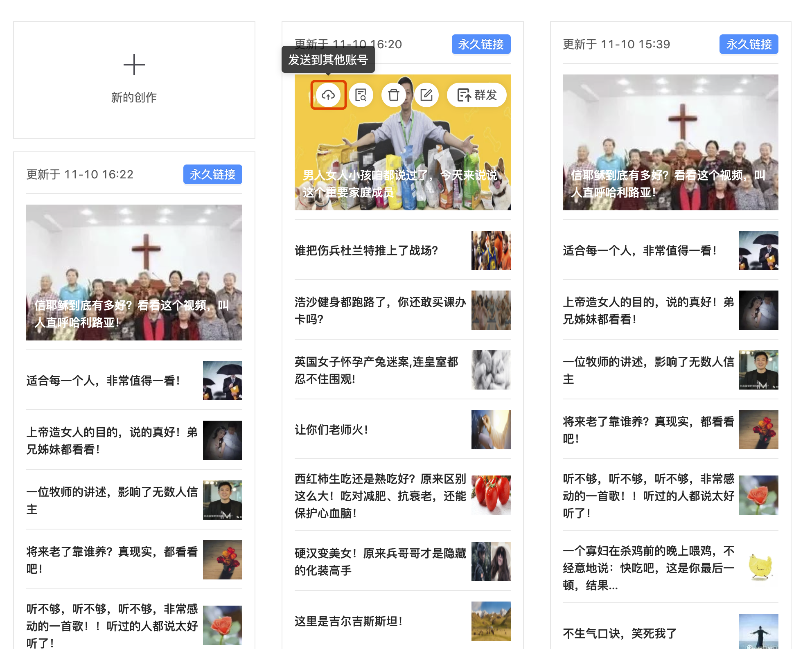Open 听不够 song article in the 15:39 card

coord(649,496)
